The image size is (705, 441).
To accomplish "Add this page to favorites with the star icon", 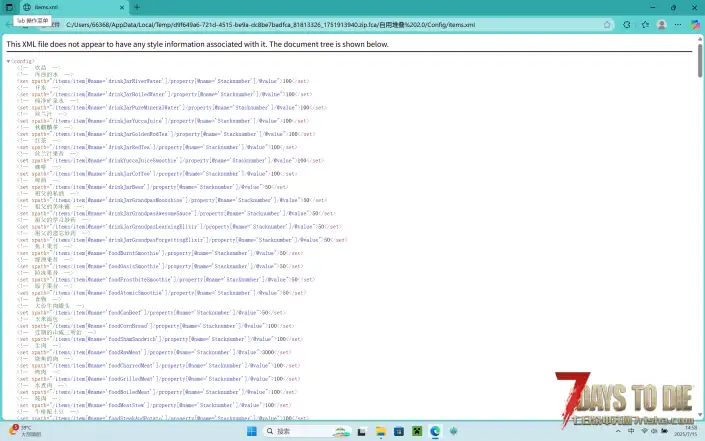I will point(607,25).
